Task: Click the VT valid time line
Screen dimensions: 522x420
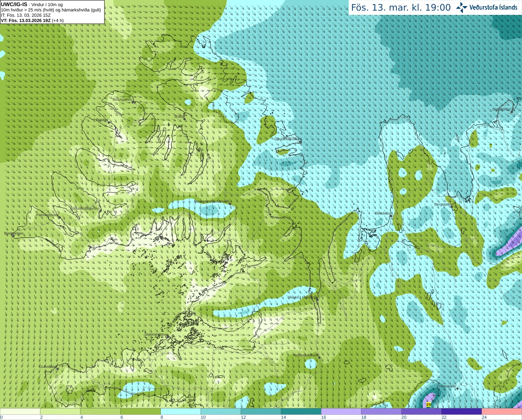Action: [32, 20]
